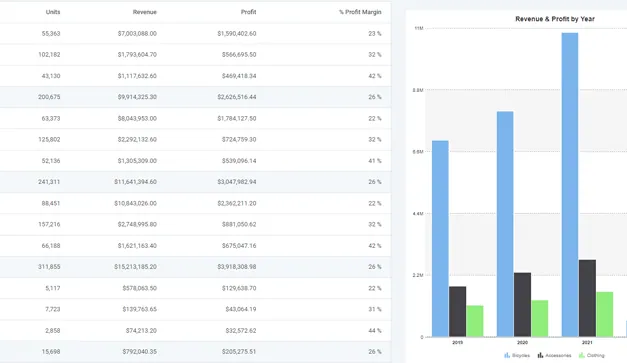Click the profit total $2,626,516.44

click(x=237, y=97)
